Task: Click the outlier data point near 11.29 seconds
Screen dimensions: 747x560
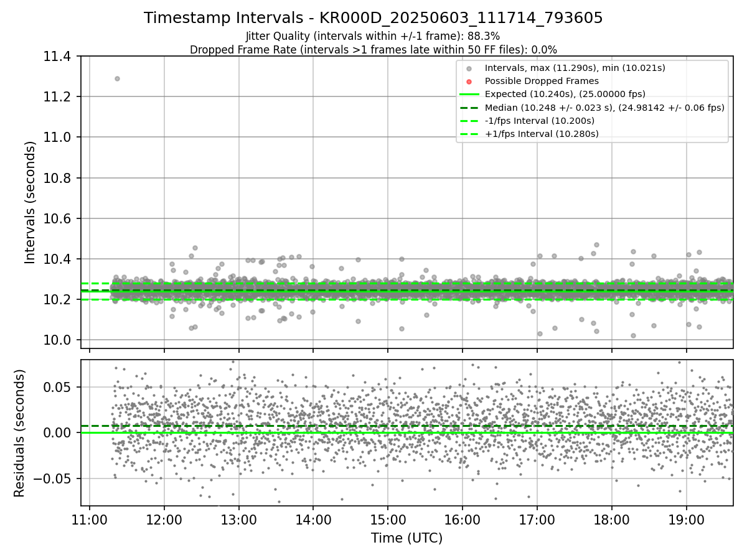Action: coord(117,78)
